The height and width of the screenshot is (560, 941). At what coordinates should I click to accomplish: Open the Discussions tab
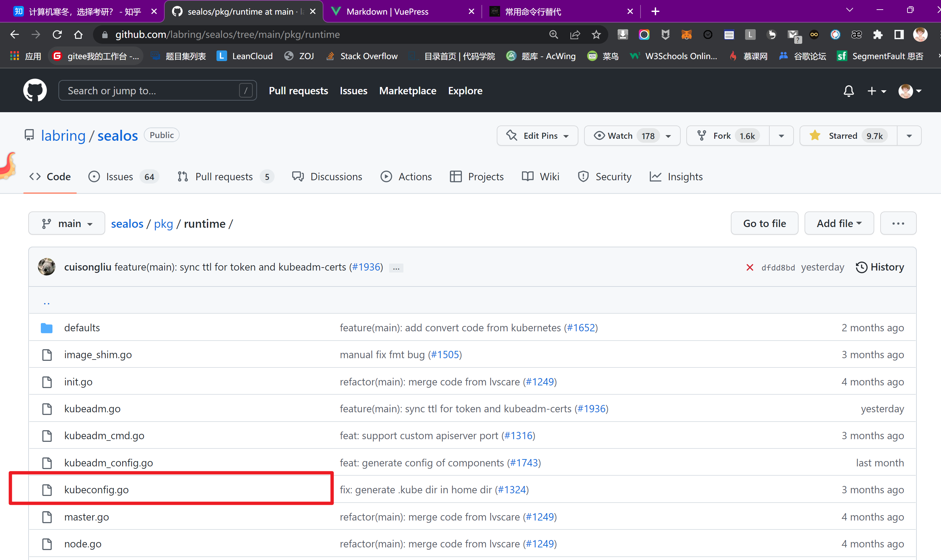(327, 177)
